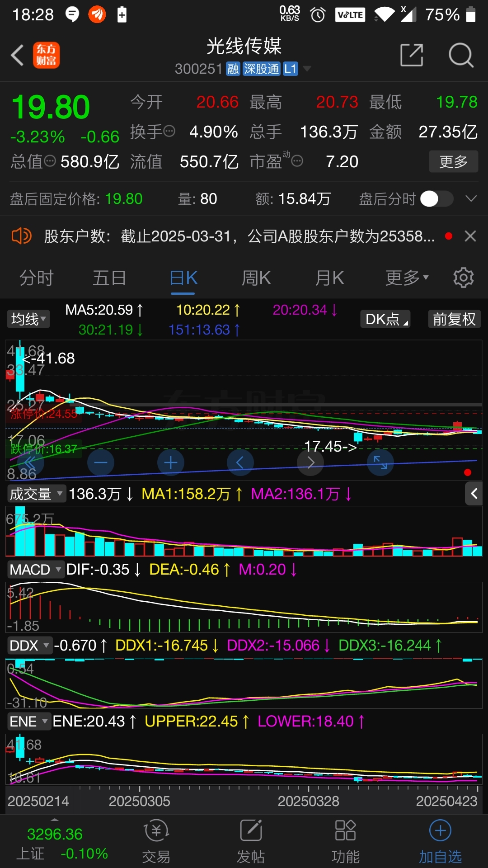Tap the back arrow at top left

tap(17, 56)
